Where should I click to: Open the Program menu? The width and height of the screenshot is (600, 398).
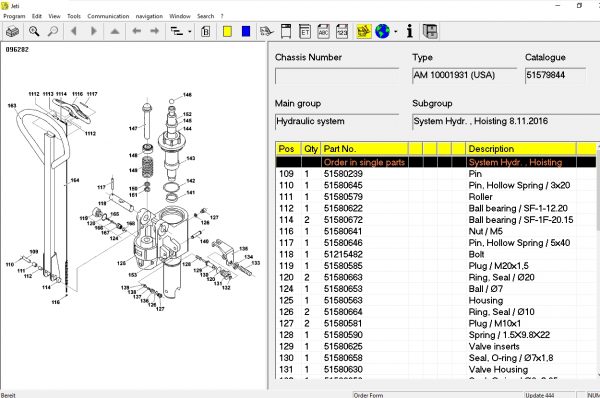click(x=14, y=16)
